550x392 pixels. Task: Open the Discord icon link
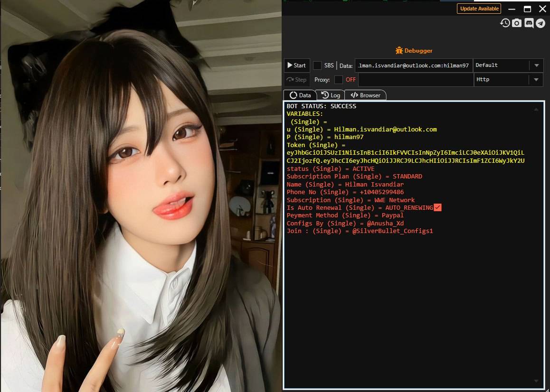coord(529,23)
